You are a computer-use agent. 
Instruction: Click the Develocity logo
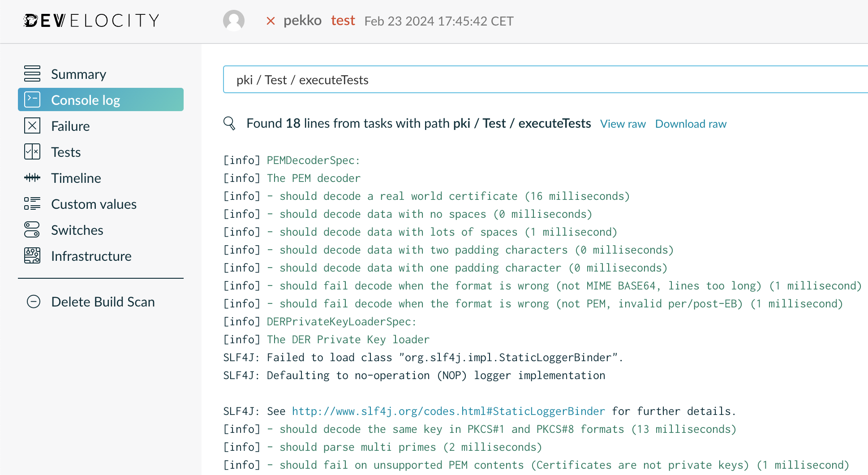(91, 20)
